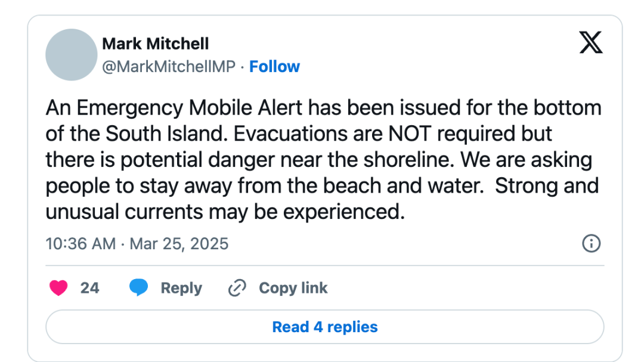Open Mark Mitchell's profile avatar
This screenshot has width=644, height=362.
pyautogui.click(x=71, y=55)
